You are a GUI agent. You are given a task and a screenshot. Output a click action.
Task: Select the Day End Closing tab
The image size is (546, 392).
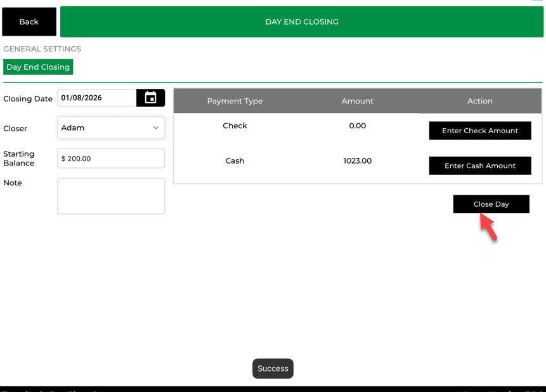coord(38,67)
